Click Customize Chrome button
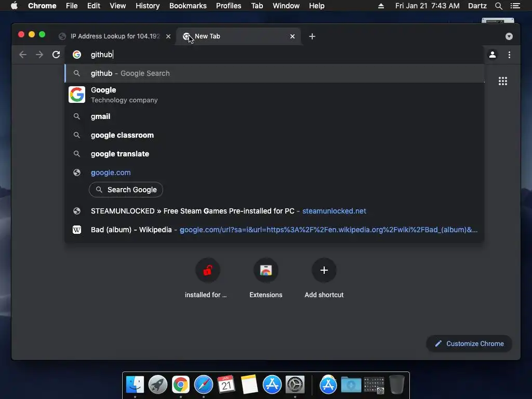The image size is (532, 399). click(x=469, y=344)
